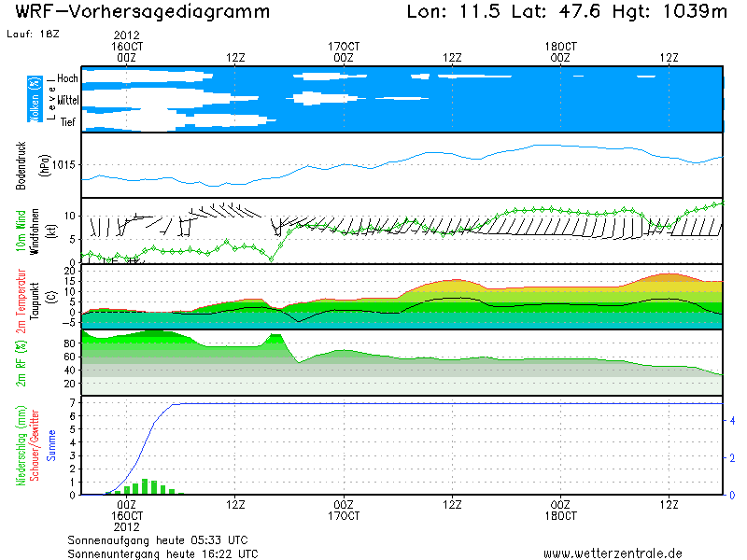Select the 'Lon: 11.5' longitude value

[x=453, y=11]
